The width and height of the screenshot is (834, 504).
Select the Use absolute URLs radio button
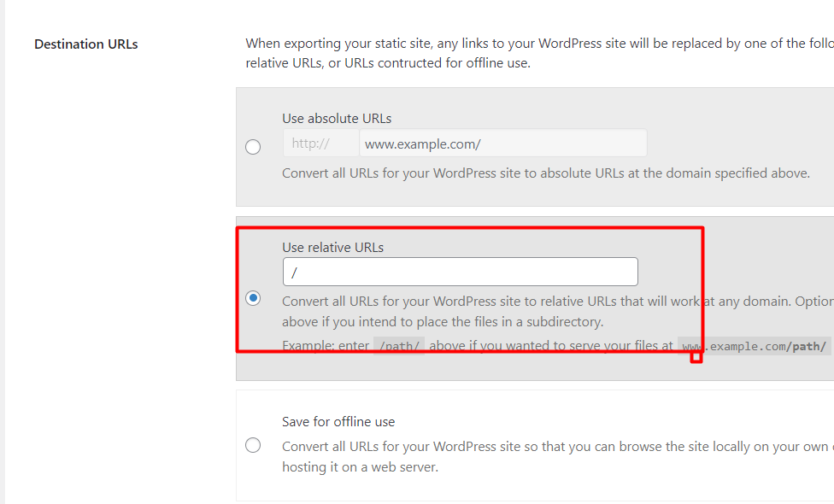click(x=253, y=147)
